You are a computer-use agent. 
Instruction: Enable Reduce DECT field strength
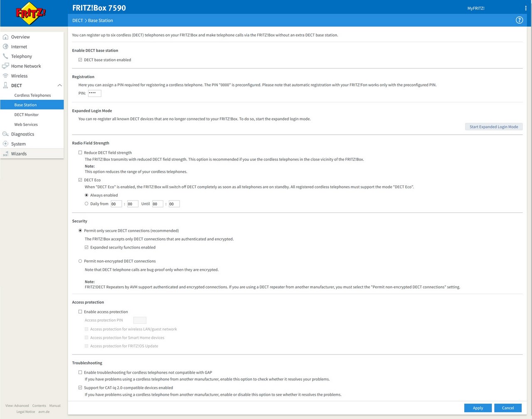(80, 153)
